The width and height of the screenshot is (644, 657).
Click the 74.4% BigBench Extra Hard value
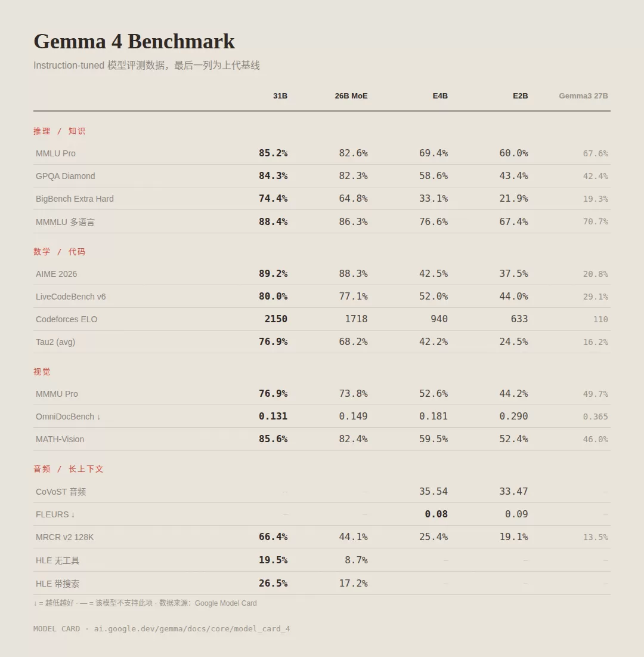pos(273,199)
